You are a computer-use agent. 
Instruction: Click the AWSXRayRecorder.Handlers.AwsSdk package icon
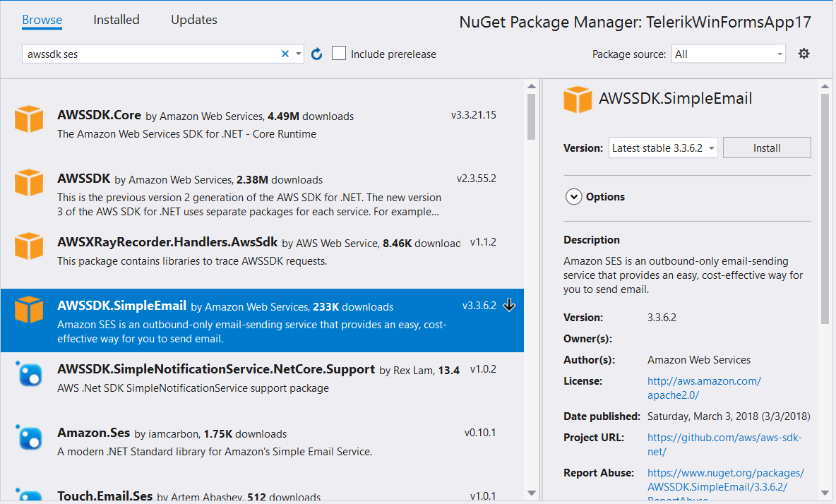tap(29, 246)
